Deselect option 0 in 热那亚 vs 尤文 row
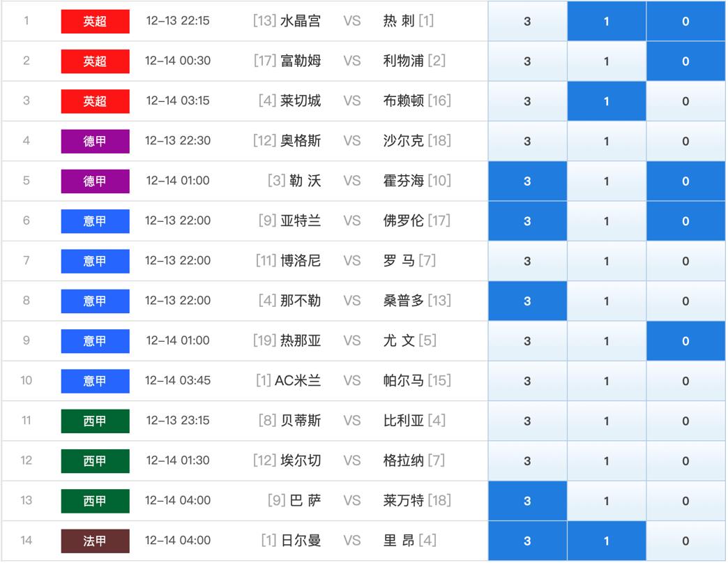The width and height of the screenshot is (728, 563). point(685,341)
